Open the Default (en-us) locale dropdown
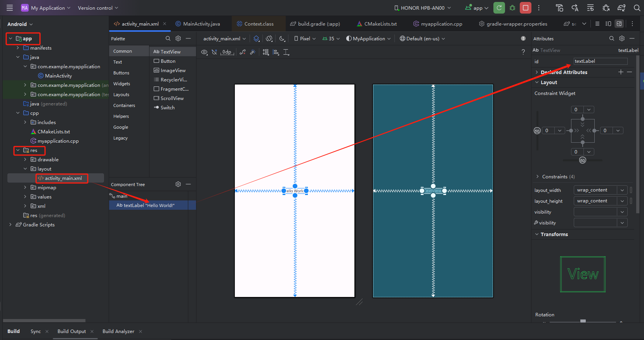 [422, 38]
